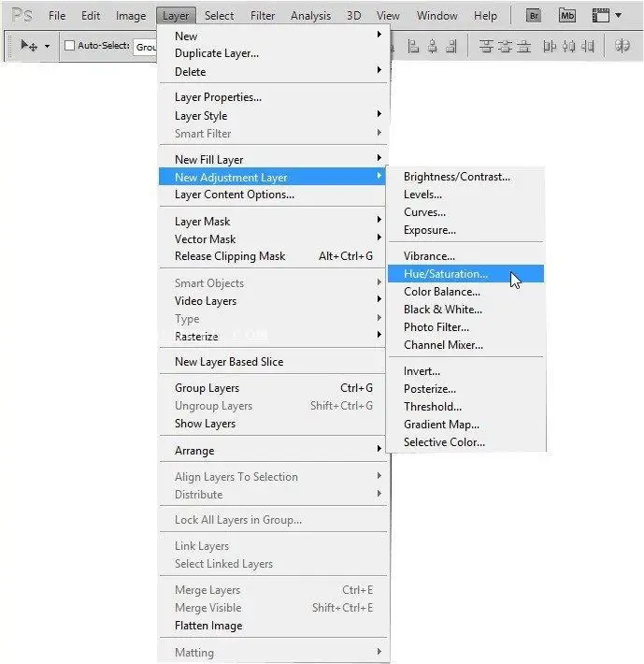Click the Photoshop Ps logo
Image resolution: width=644 pixels, height=664 pixels.
22,16
